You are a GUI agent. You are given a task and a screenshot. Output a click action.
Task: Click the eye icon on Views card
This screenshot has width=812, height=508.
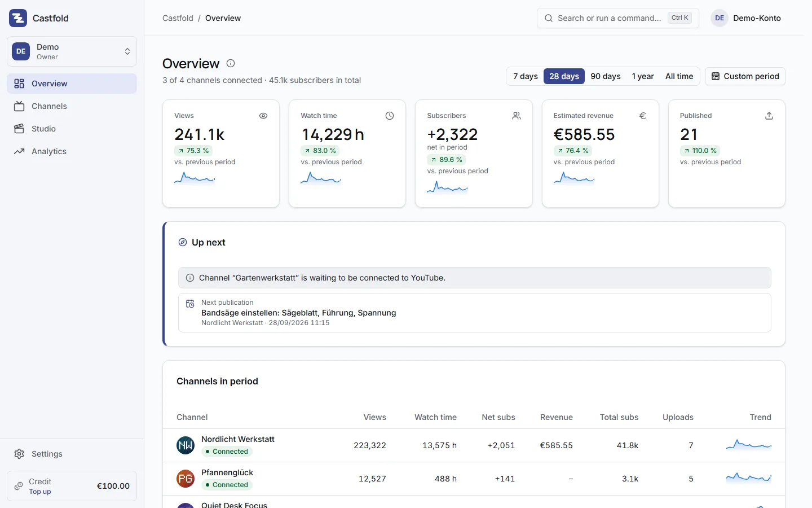pyautogui.click(x=263, y=116)
